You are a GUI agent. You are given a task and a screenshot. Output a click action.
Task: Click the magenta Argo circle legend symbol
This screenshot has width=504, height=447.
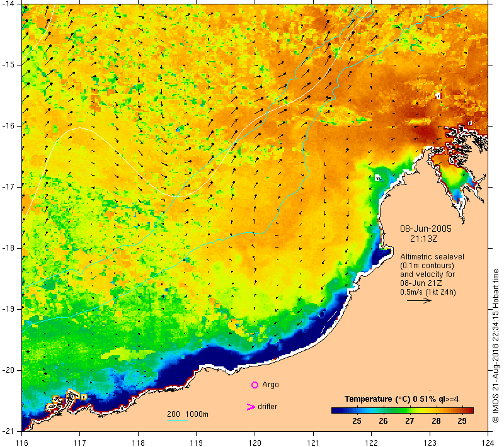255,385
